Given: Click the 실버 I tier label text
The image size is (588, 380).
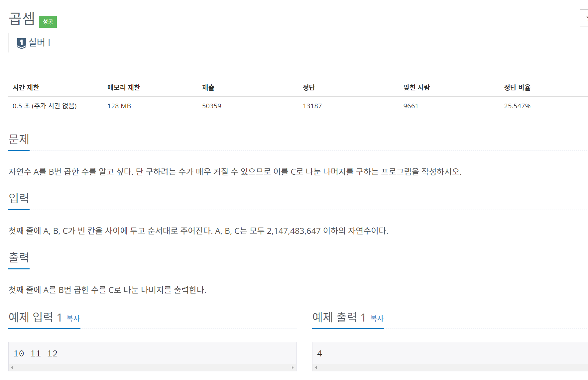Looking at the screenshot, I should pos(39,43).
